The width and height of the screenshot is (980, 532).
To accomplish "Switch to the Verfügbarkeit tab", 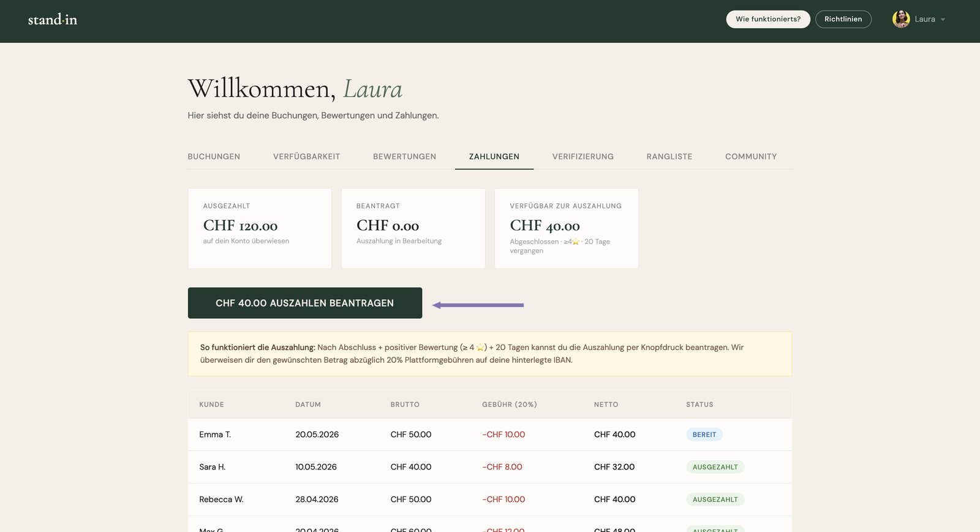I will coord(306,157).
